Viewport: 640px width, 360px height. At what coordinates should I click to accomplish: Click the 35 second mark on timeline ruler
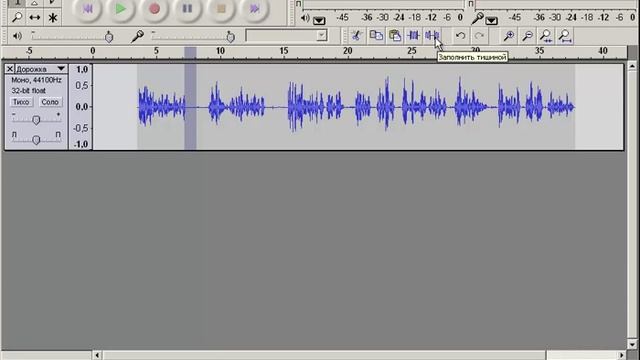pos(540,51)
